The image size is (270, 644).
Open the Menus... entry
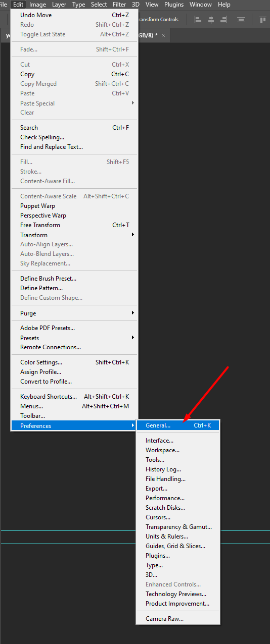pos(74,406)
